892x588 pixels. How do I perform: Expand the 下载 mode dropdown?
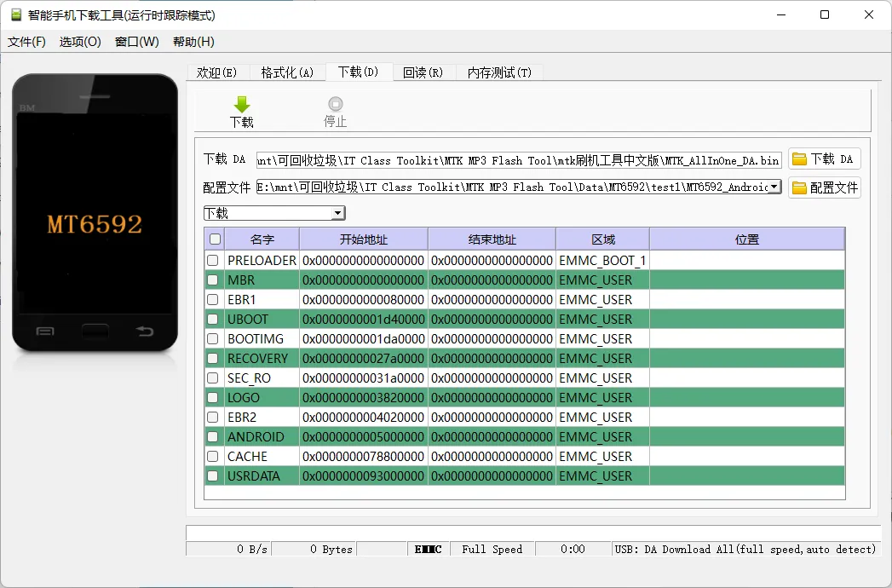pyautogui.click(x=337, y=213)
